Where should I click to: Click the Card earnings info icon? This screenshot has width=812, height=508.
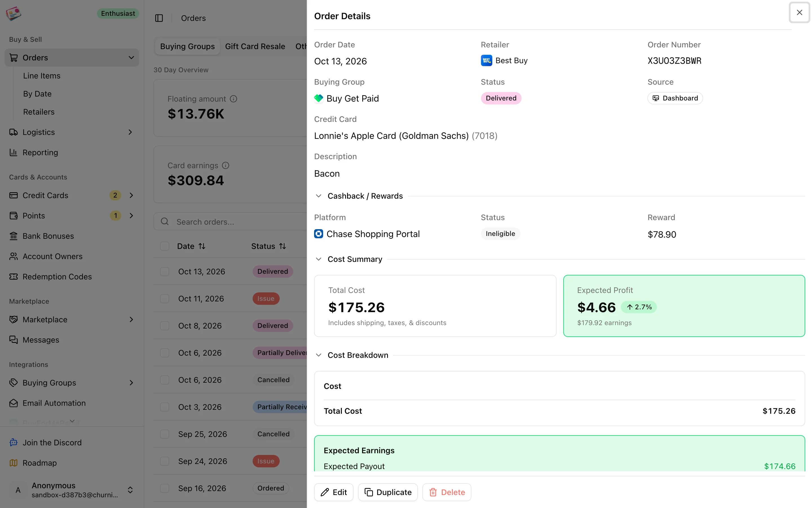226,165
